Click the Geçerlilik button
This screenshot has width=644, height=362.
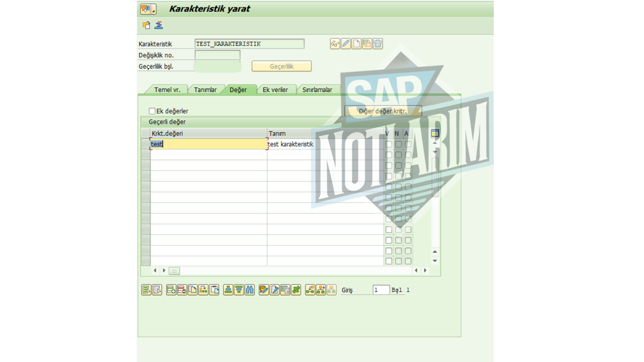pos(282,66)
